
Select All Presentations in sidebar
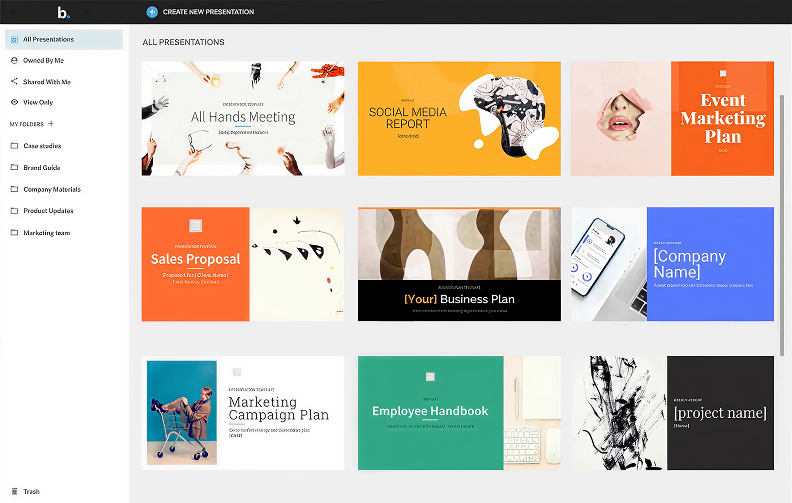pyautogui.click(x=64, y=39)
